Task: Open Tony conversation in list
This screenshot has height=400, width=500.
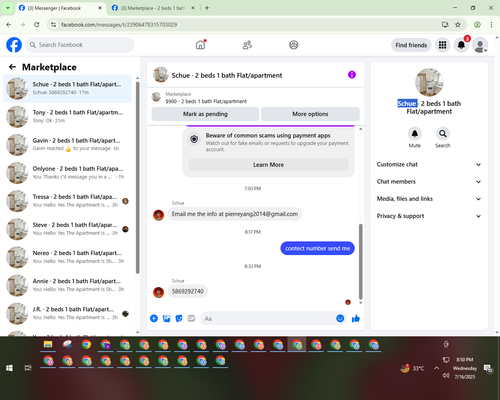Action: (x=67, y=116)
